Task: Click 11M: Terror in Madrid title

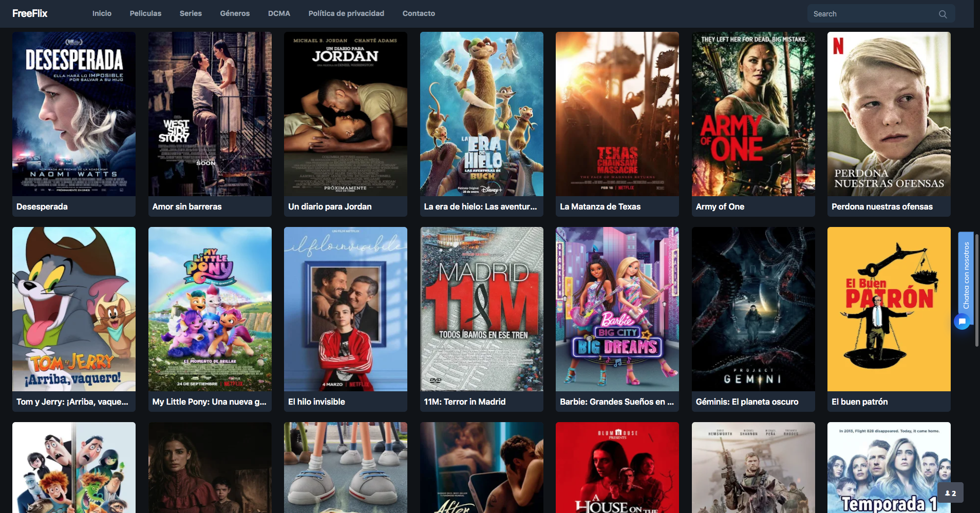Action: 465,402
